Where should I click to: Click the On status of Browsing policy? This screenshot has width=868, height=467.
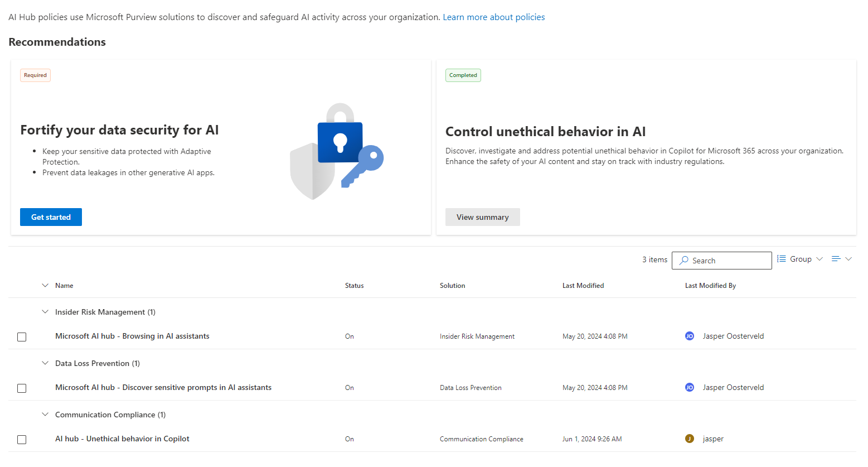click(x=350, y=336)
